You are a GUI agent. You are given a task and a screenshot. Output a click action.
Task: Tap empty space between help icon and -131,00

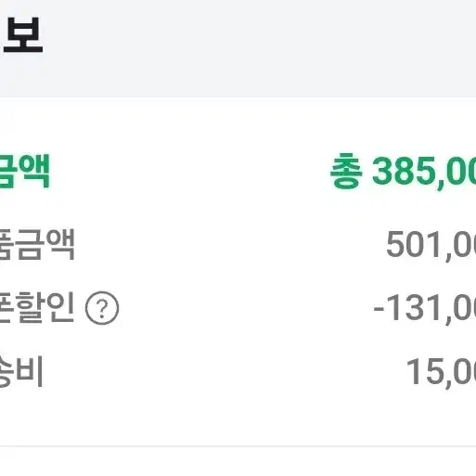tap(246, 308)
